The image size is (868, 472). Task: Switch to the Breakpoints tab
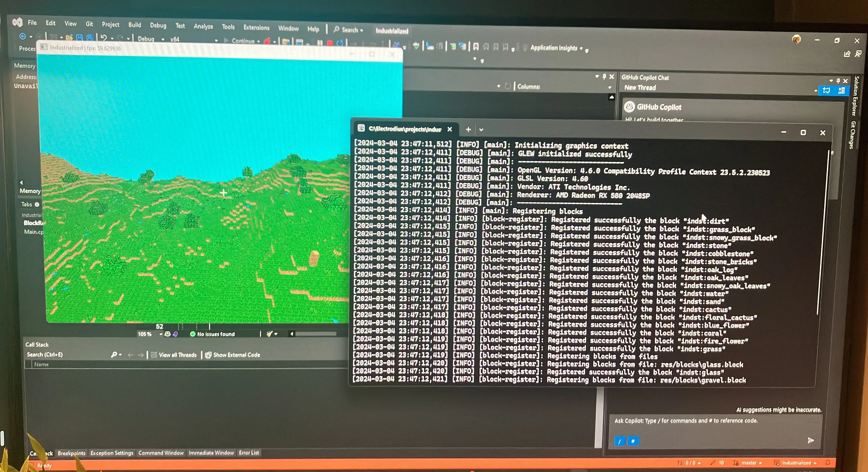71,453
